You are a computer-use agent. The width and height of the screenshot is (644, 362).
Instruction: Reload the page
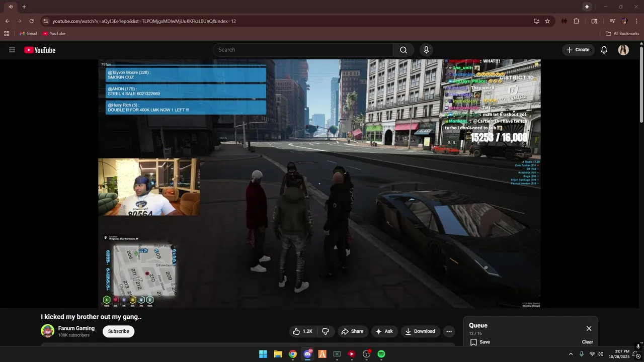[31, 21]
